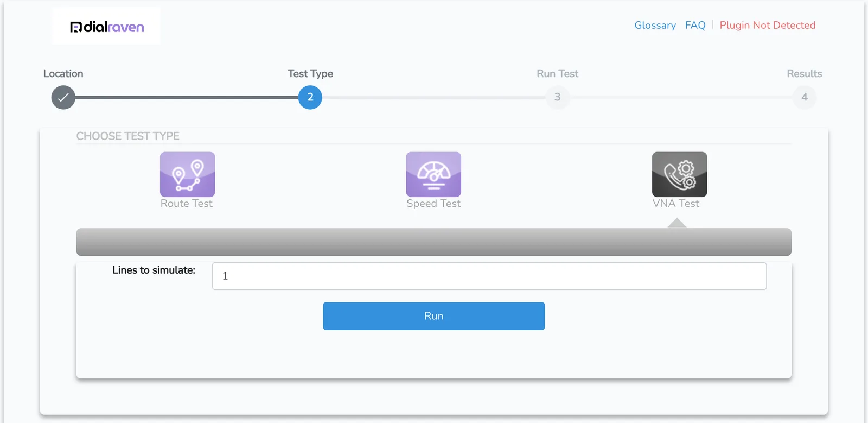Screen dimensions: 868x423
Task: Click the VNA Test label
Action: point(676,203)
